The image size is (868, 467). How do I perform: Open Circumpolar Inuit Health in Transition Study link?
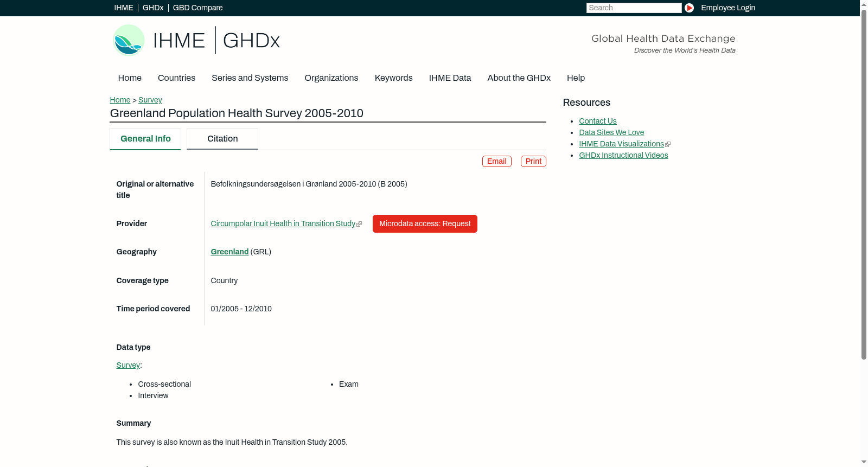[x=283, y=224]
